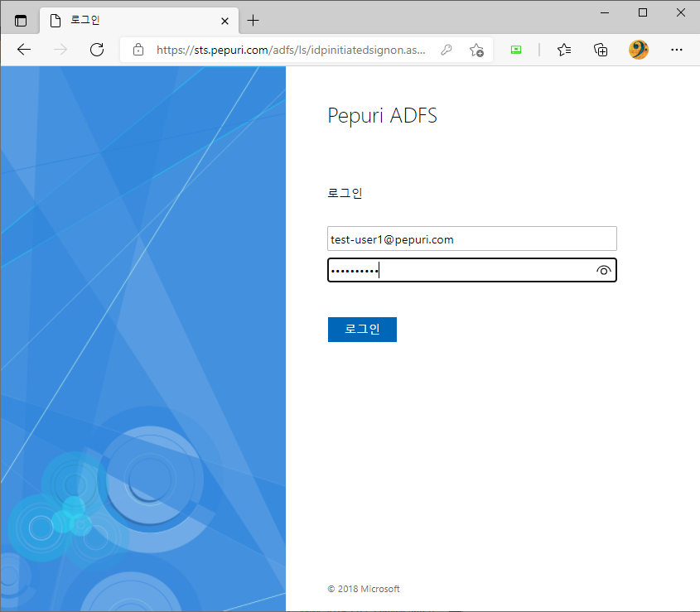Click the blue 로그인 sign-in button
The height and width of the screenshot is (612, 700).
coord(362,330)
